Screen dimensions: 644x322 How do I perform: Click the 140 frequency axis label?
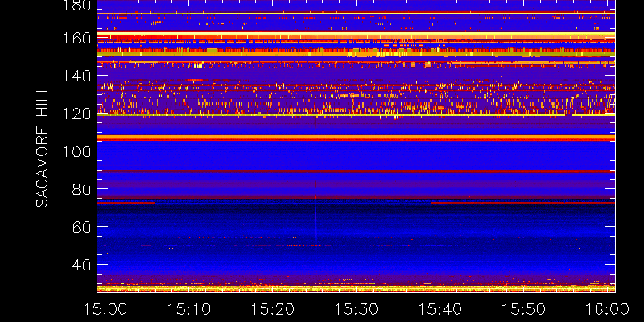(x=76, y=76)
